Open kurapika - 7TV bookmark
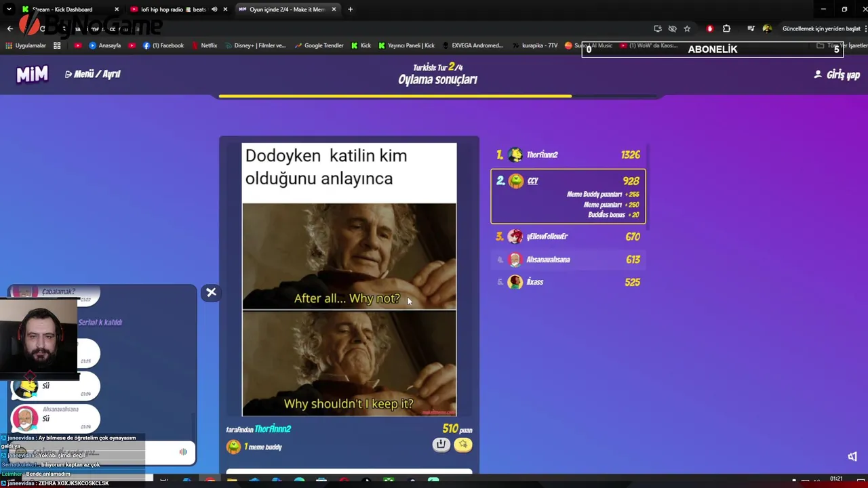 click(x=534, y=45)
